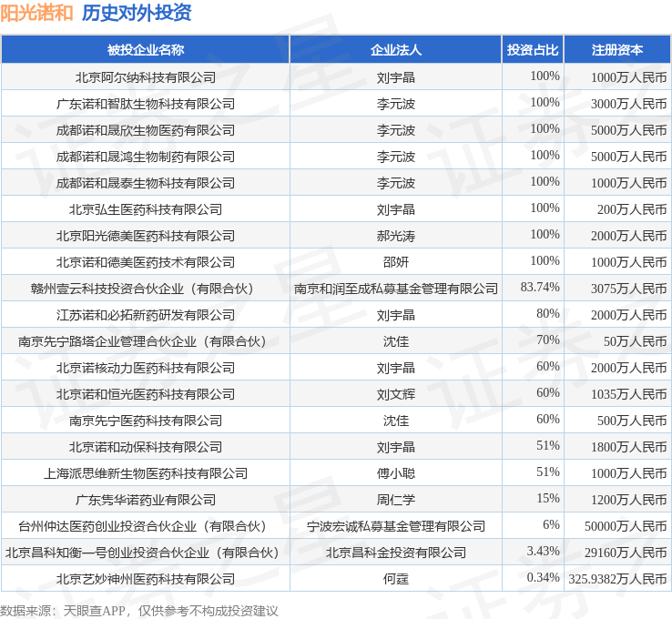Click the 被投企业名称 column header
The height and width of the screenshot is (619, 672).
coord(146,50)
